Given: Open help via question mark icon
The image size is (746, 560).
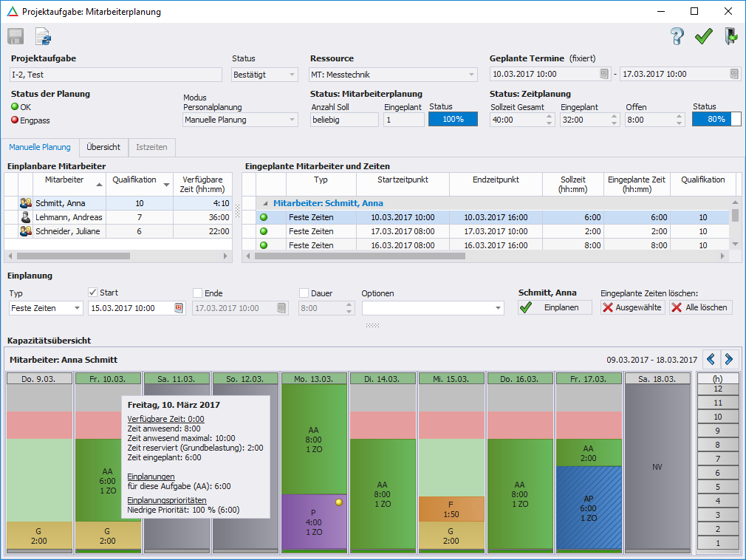Looking at the screenshot, I should pyautogui.click(x=677, y=36).
